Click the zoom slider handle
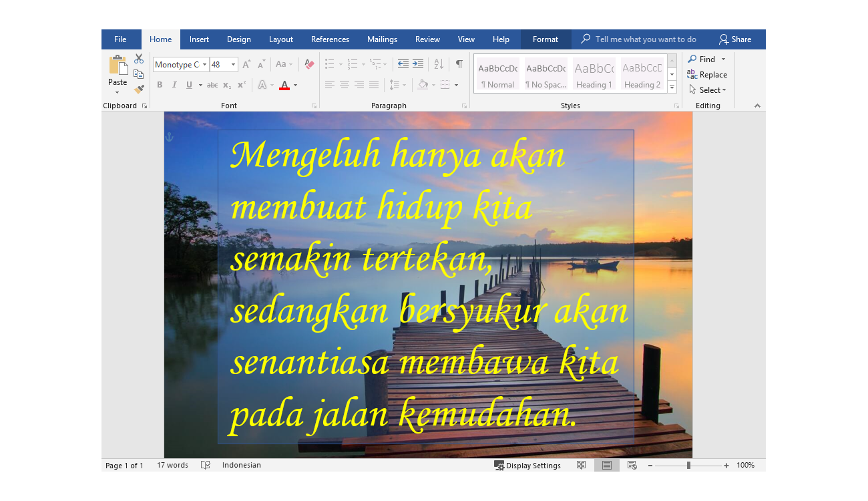 tap(688, 466)
